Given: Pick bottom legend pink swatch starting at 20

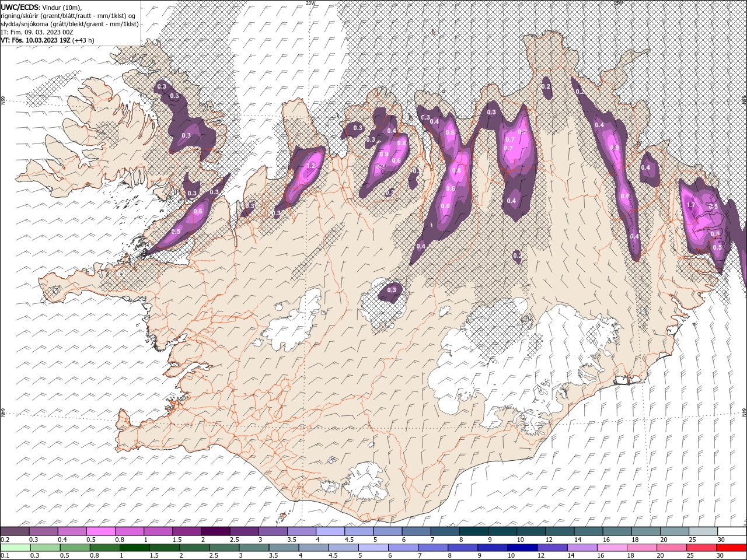Looking at the screenshot, I should 671,548.
